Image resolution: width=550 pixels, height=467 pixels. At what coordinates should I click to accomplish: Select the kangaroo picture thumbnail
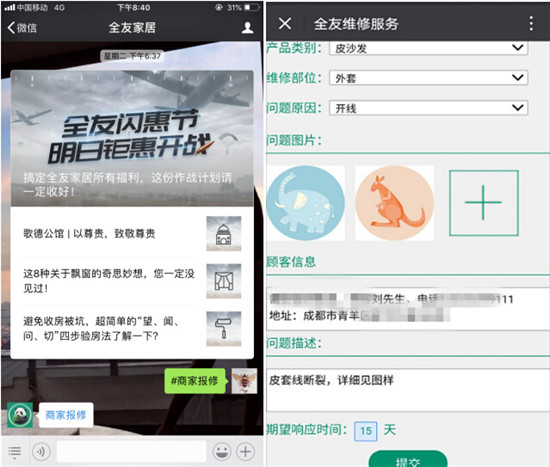tap(395, 203)
